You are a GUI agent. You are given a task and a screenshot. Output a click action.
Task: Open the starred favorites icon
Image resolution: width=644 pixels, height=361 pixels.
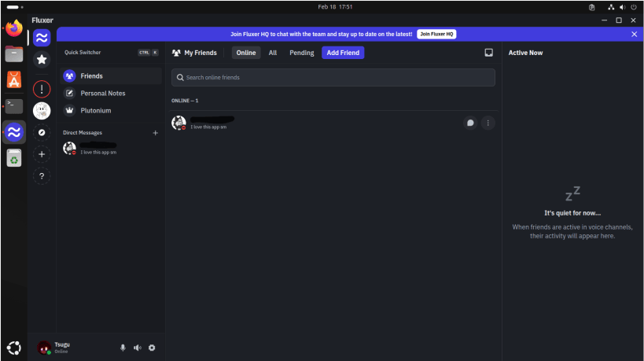(42, 60)
